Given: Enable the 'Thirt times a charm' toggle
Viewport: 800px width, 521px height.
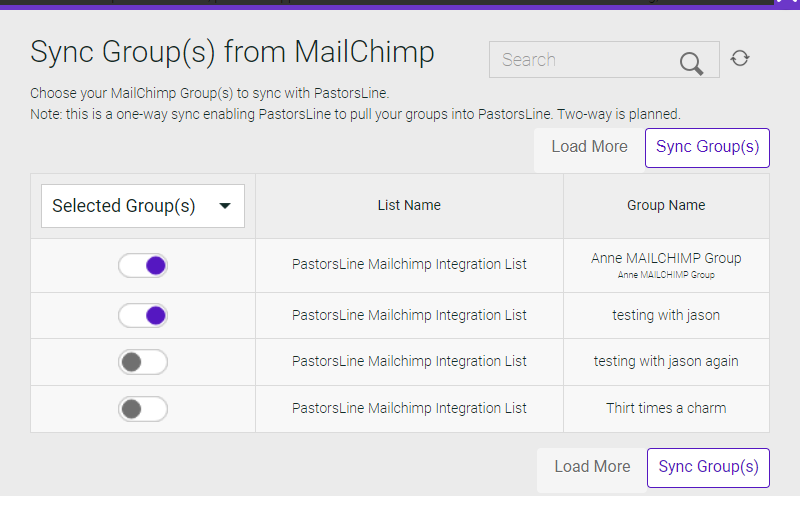Looking at the screenshot, I should tap(143, 409).
